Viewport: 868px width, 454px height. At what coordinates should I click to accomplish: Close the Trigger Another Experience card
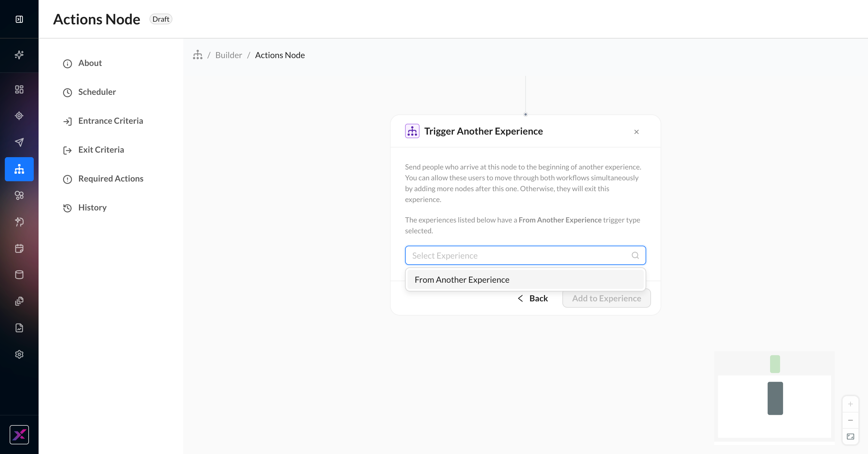pos(637,132)
